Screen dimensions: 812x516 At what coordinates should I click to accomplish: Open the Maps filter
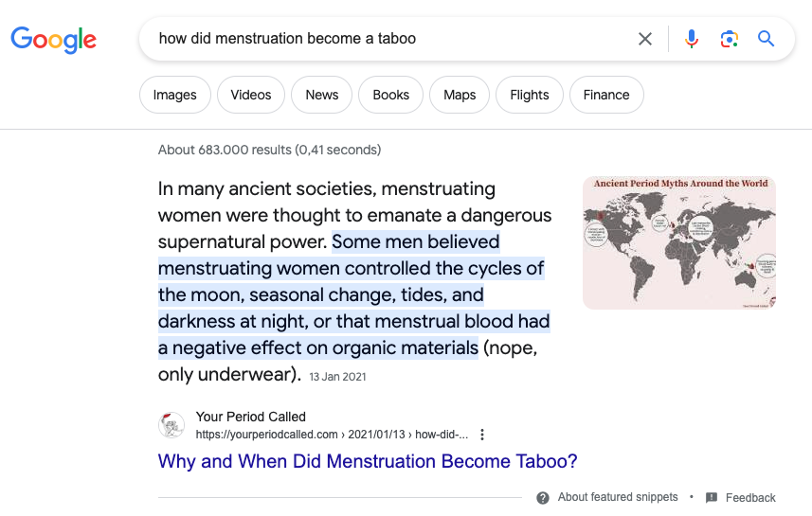tap(460, 95)
